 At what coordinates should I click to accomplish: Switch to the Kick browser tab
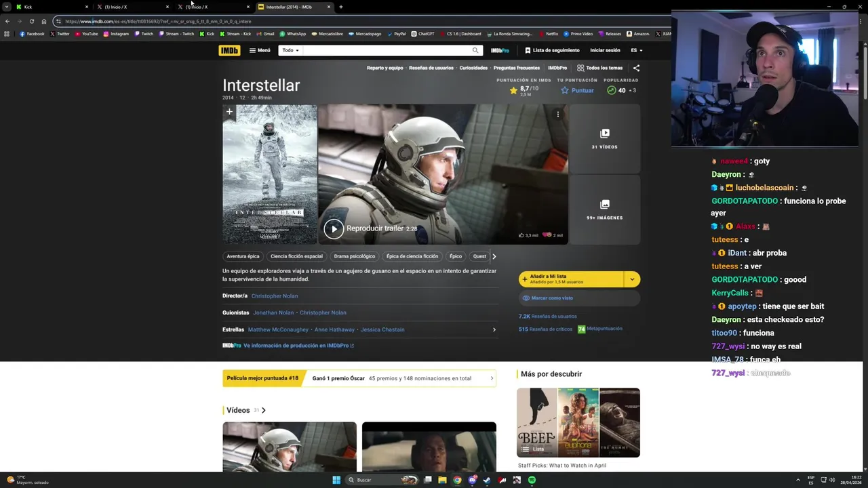[x=51, y=7]
